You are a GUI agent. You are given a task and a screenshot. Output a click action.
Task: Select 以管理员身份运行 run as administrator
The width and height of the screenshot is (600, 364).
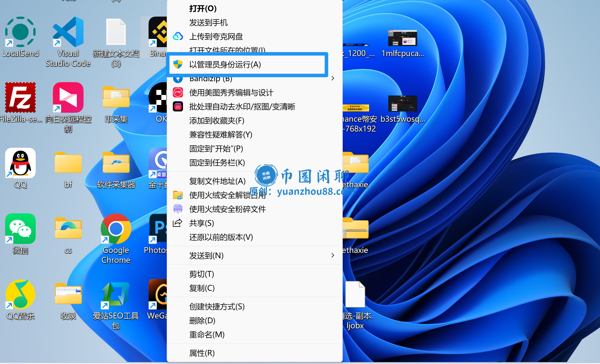coord(225,65)
